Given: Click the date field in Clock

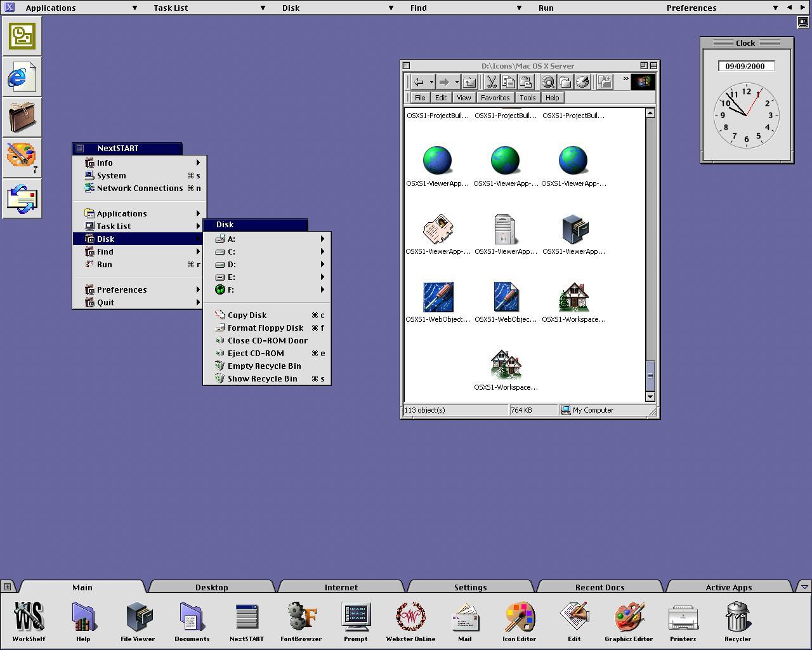Looking at the screenshot, I should pos(745,66).
